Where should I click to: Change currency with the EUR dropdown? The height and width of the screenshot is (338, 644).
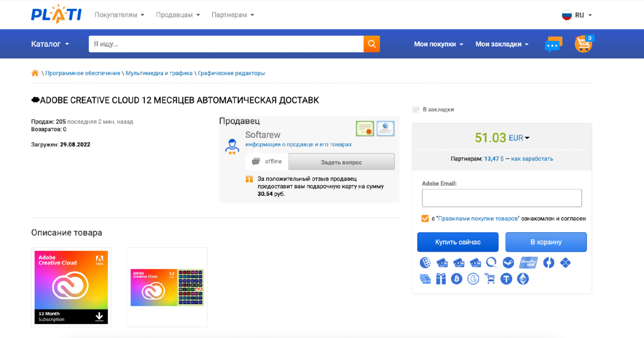519,138
